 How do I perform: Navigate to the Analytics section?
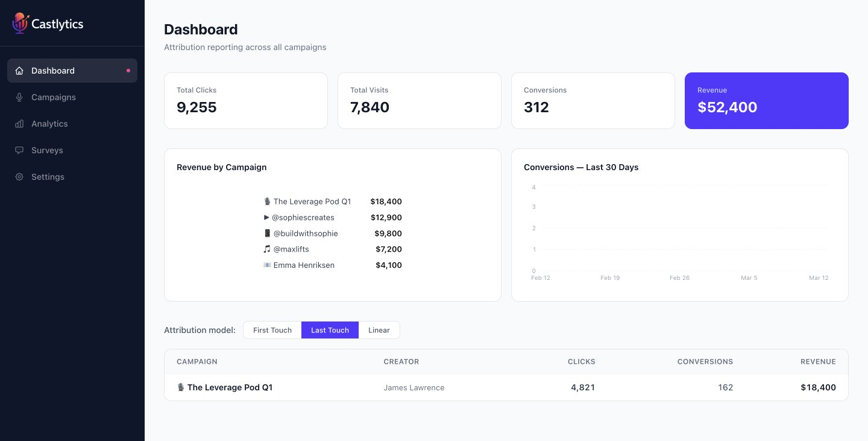coord(20,124)
